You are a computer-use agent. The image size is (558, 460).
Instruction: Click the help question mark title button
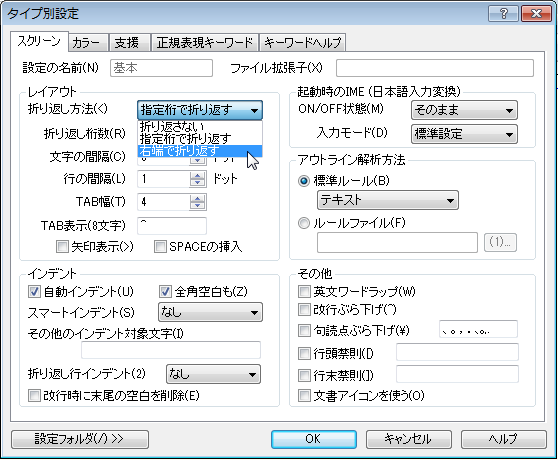[x=504, y=14]
